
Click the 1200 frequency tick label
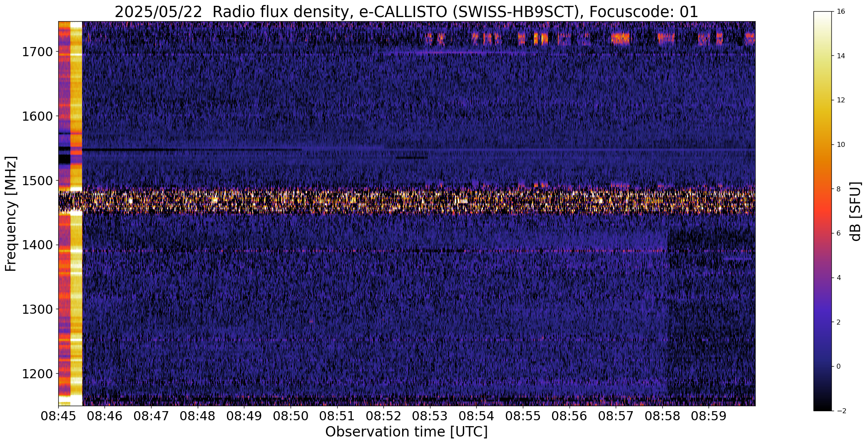(x=37, y=374)
